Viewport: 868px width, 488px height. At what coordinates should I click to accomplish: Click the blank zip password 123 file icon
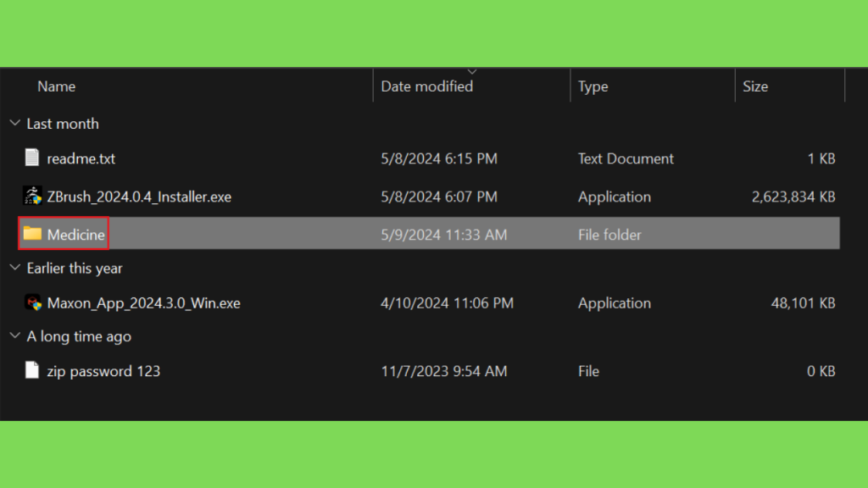pos(32,370)
